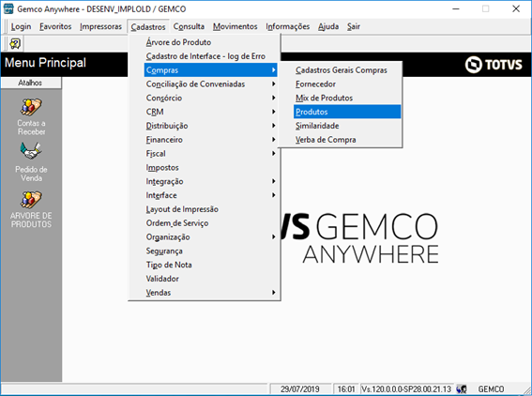Click the help question-mark toolbar icon

pos(15,43)
